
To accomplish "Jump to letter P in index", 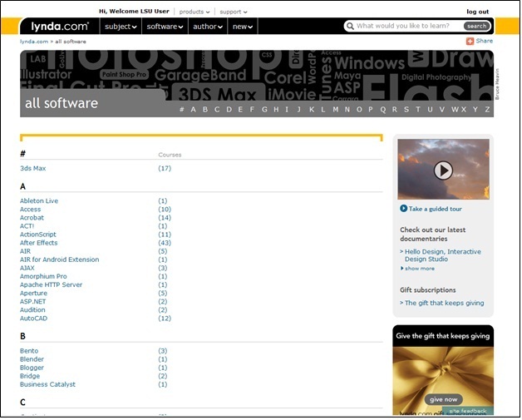I will pyautogui.click(x=371, y=109).
